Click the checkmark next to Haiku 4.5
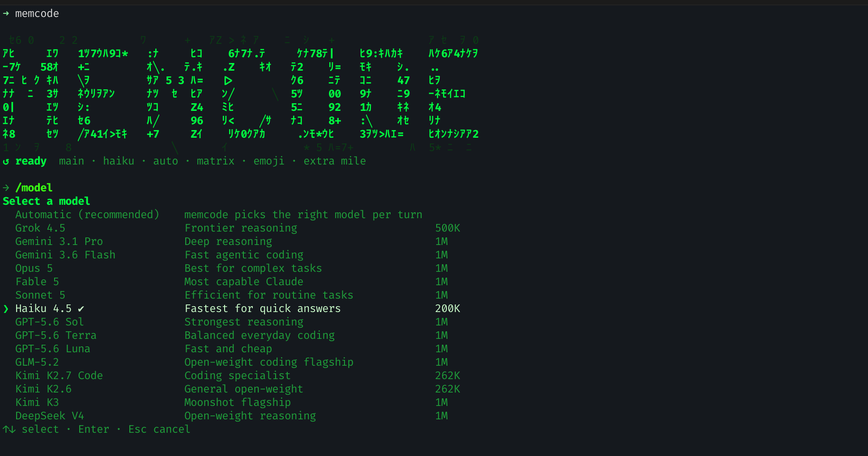 (81, 308)
